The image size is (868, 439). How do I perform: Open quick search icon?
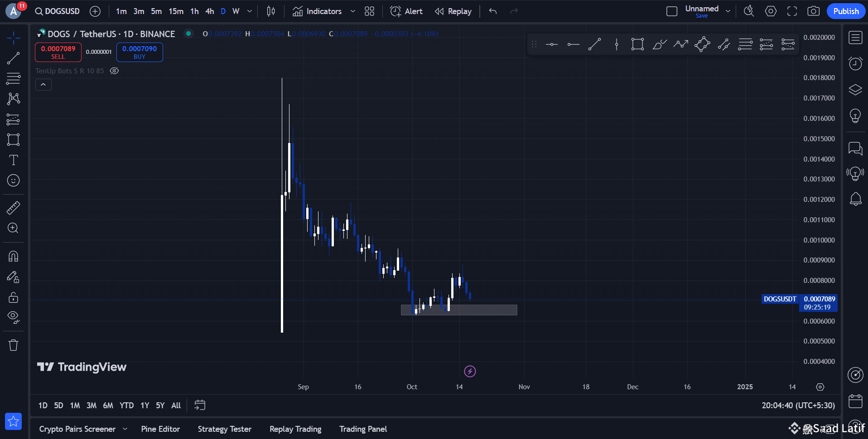click(749, 11)
